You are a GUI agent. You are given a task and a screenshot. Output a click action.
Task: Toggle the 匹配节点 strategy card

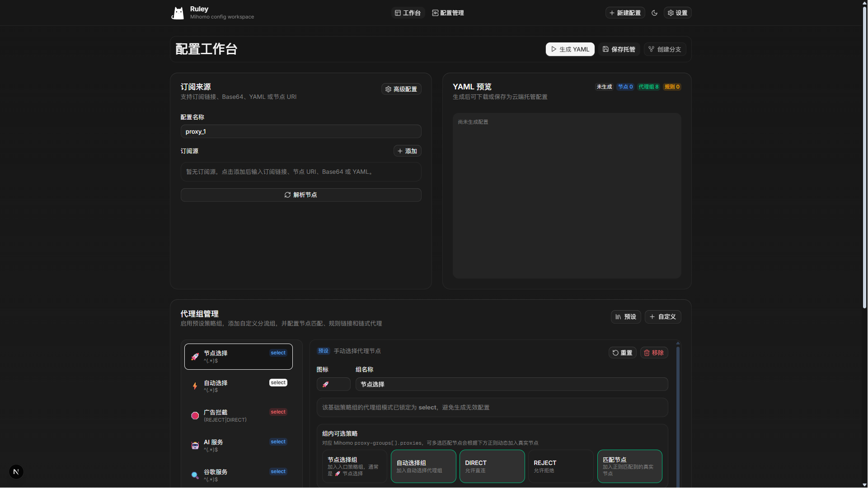coord(630,466)
